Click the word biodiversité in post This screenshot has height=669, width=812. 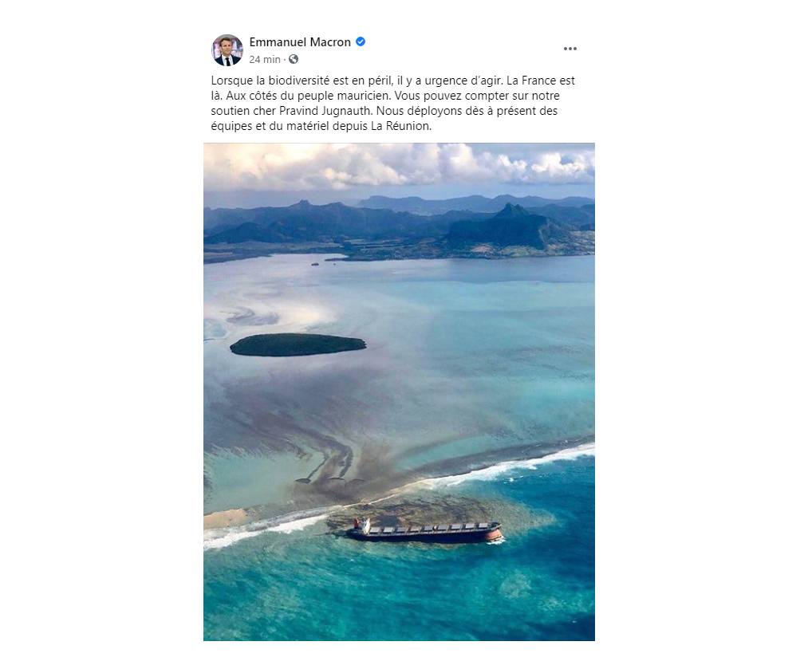tap(299, 81)
